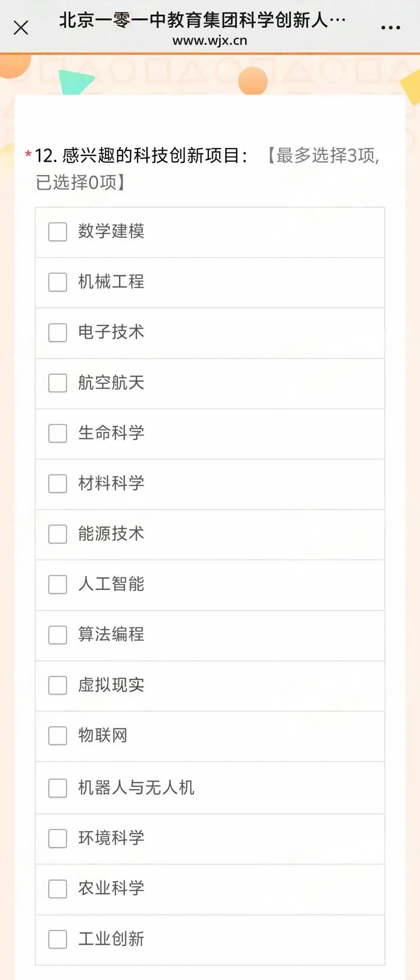Select the 电子技术 checkbox
This screenshot has width=420, height=980.
tap(58, 332)
